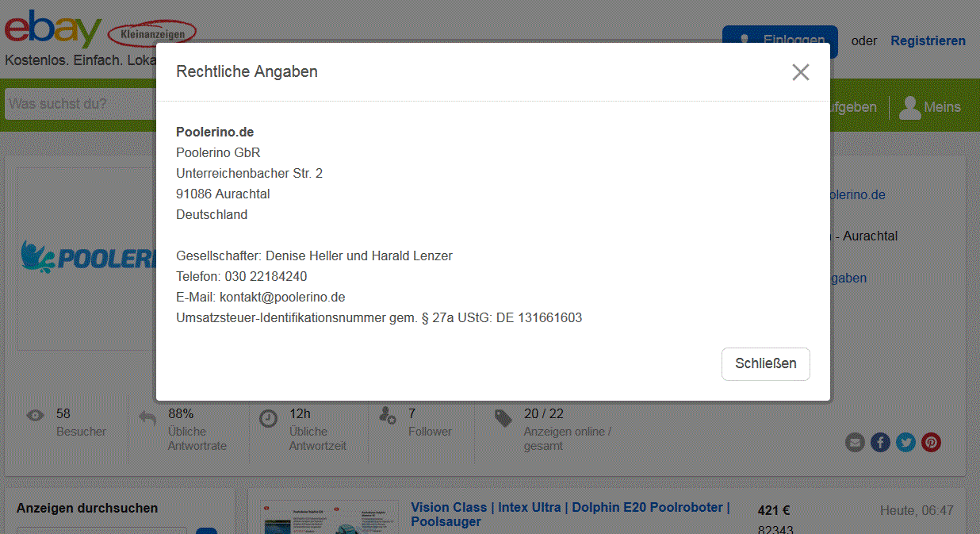The width and height of the screenshot is (980, 534).
Task: Open the listing thumbnail for the Poolroboter
Action: (x=329, y=517)
